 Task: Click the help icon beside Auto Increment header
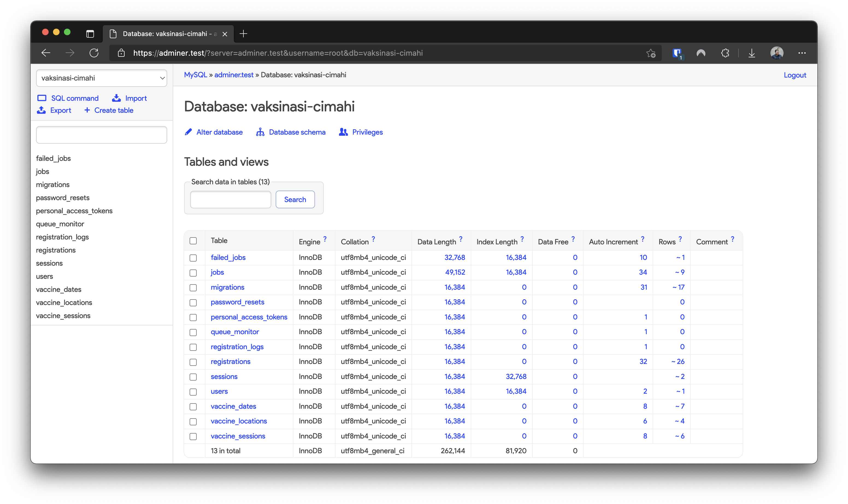[x=643, y=239]
